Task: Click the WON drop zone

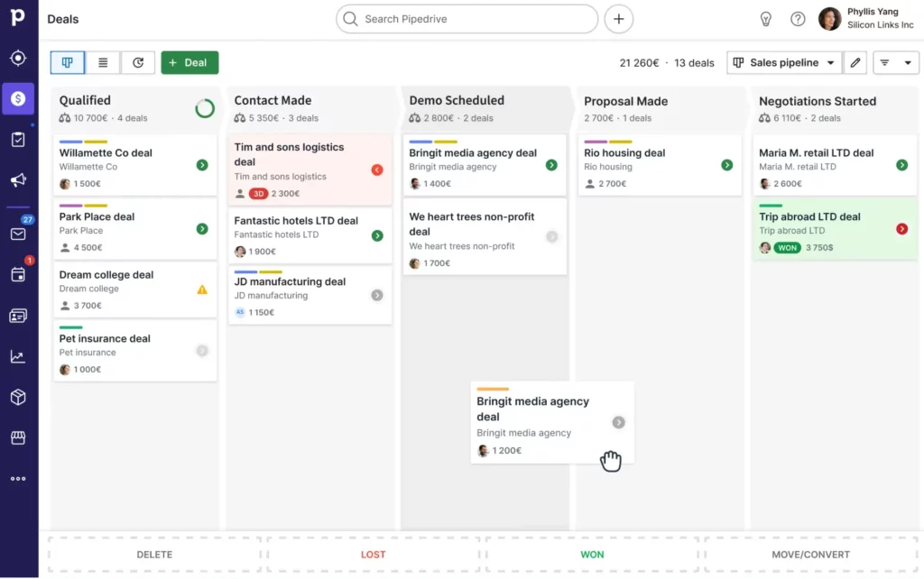Action: click(592, 555)
